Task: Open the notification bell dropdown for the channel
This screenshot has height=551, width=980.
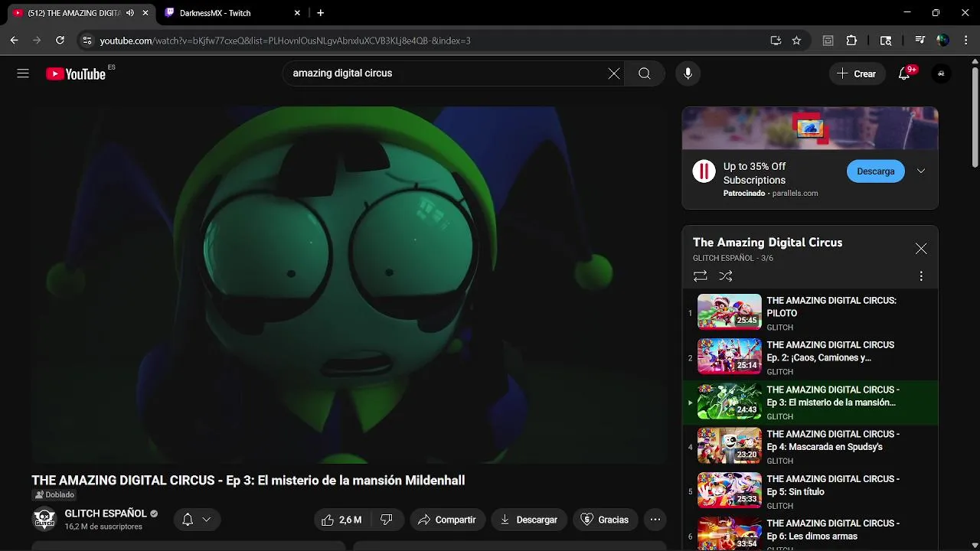Action: (197, 520)
